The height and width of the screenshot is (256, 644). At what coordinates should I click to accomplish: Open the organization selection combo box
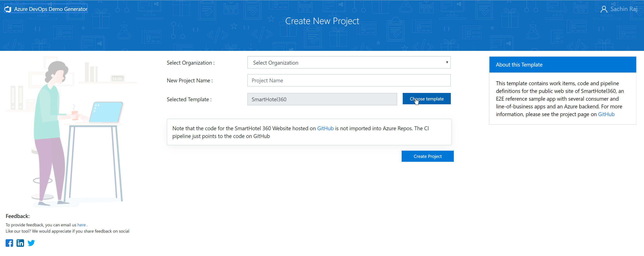pos(348,62)
